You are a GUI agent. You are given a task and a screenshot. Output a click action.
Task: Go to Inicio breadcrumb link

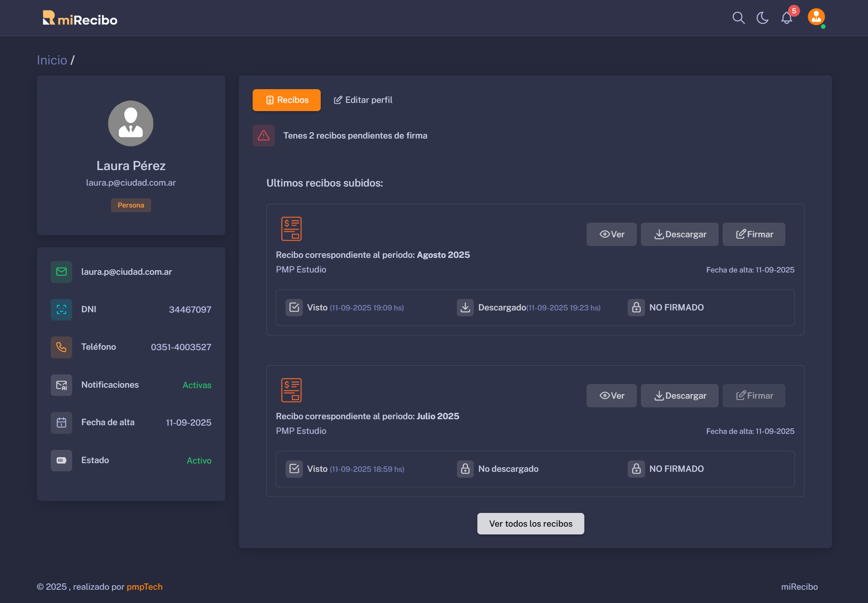pyautogui.click(x=52, y=60)
